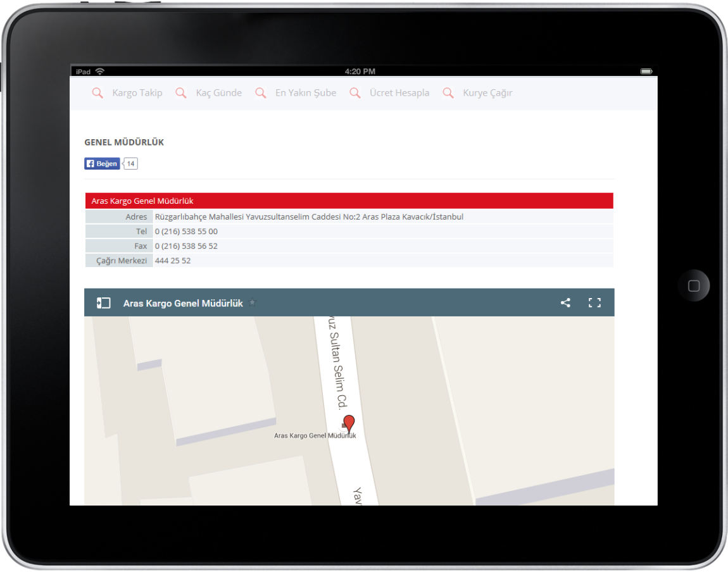Click the like count bubble showing 14
The width and height of the screenshot is (728, 572).
coord(130,164)
